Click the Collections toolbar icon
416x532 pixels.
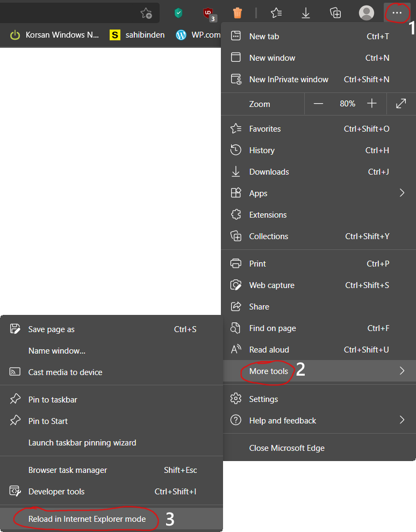(335, 13)
